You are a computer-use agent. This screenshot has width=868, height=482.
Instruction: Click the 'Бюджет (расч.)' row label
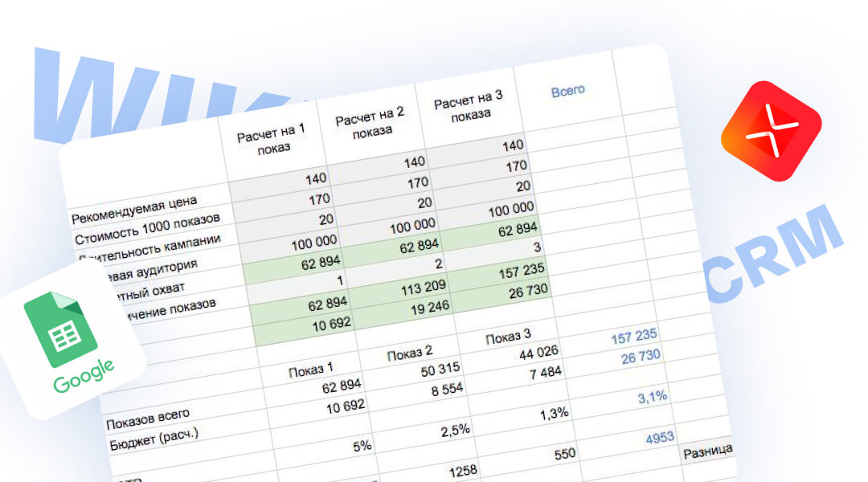click(x=151, y=435)
